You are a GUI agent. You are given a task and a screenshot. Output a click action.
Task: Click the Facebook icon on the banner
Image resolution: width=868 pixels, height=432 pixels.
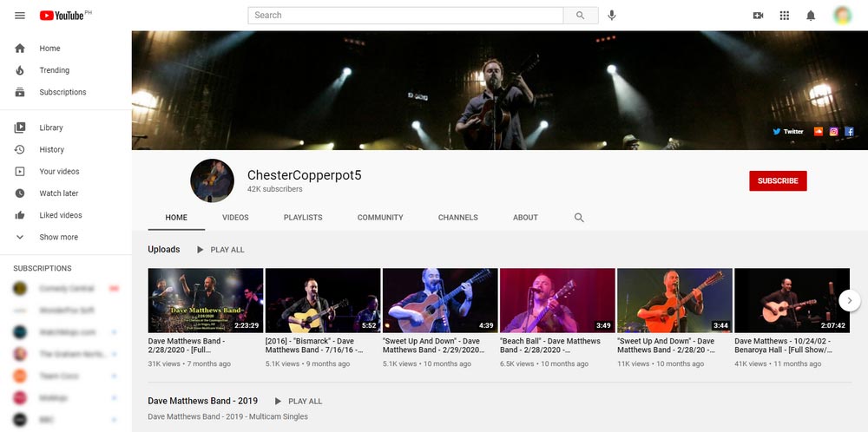point(849,132)
